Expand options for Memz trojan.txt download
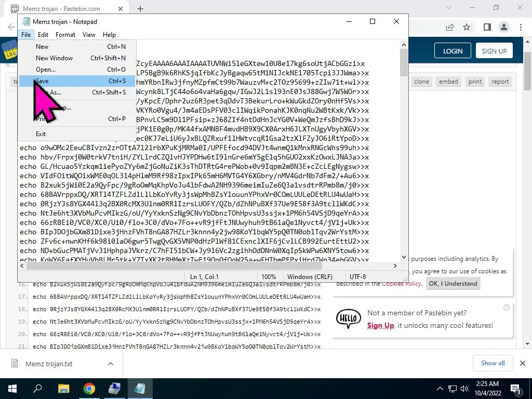 click(x=111, y=364)
